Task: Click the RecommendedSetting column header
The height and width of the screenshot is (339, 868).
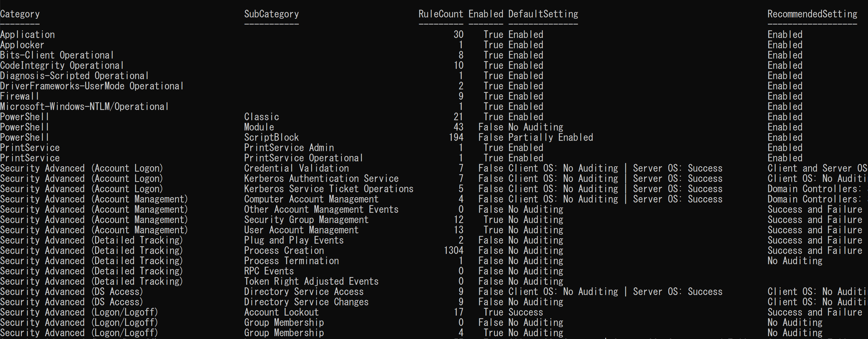Action: pos(812,14)
